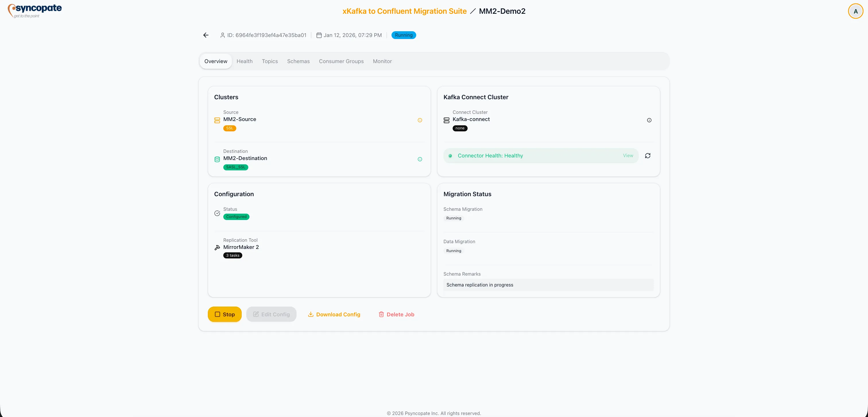Click the info icon beside MM2-Destination

point(420,159)
